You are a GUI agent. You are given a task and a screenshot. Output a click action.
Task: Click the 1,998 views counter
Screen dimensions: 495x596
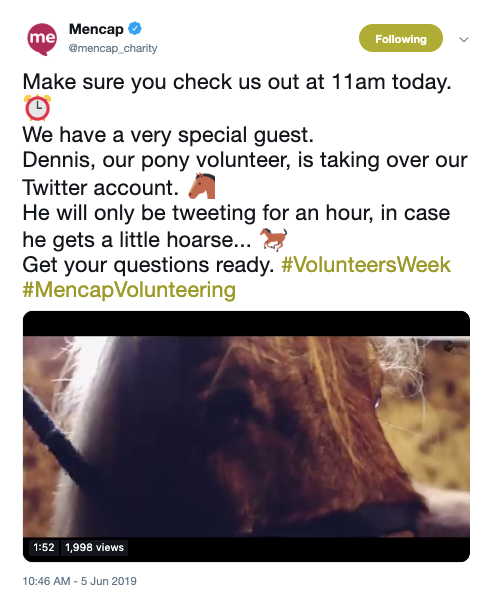tap(94, 547)
